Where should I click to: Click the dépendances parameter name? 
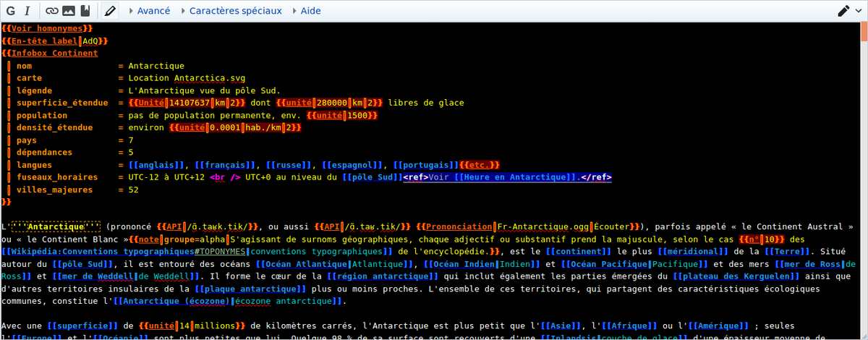[44, 152]
